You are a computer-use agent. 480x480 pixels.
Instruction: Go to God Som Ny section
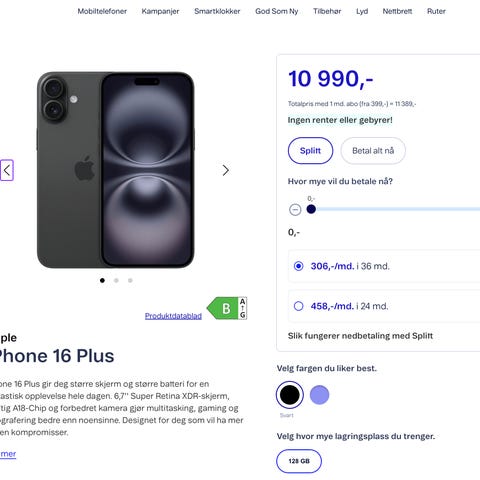coord(277,11)
